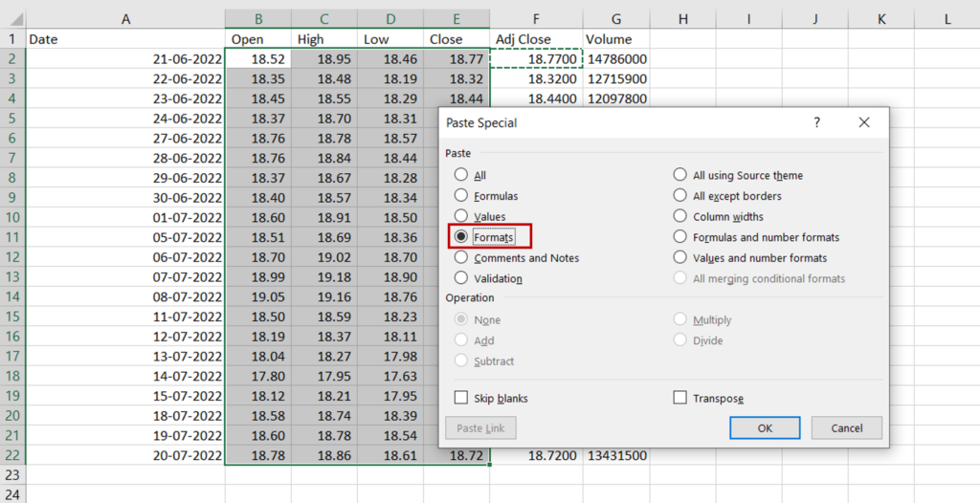Click cell with value 18.4400

click(536, 98)
